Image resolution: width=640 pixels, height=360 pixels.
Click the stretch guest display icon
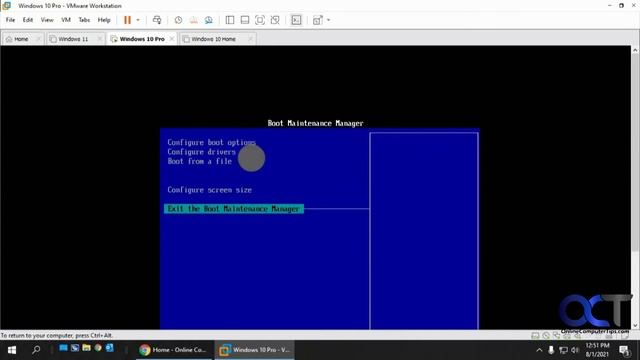point(318,20)
